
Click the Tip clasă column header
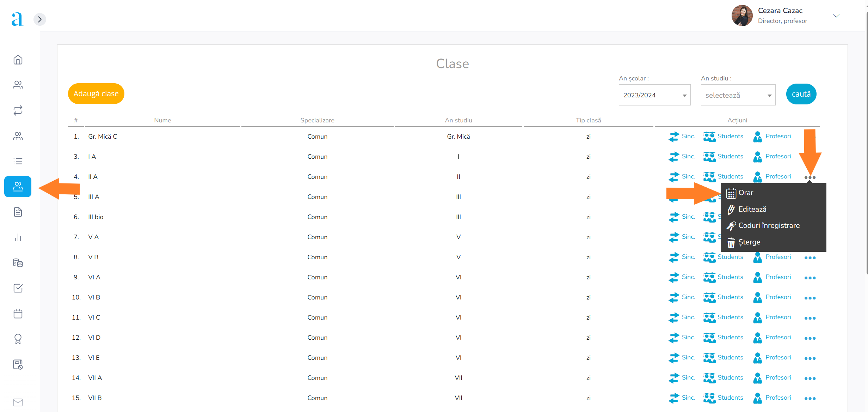[x=588, y=120]
